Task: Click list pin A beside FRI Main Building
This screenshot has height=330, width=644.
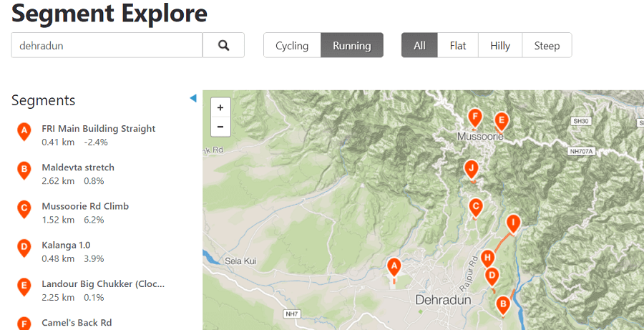Action: (x=24, y=132)
